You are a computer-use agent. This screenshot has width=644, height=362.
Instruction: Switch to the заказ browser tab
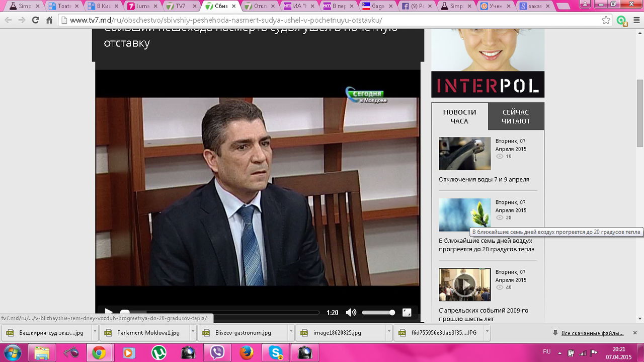[x=533, y=6]
